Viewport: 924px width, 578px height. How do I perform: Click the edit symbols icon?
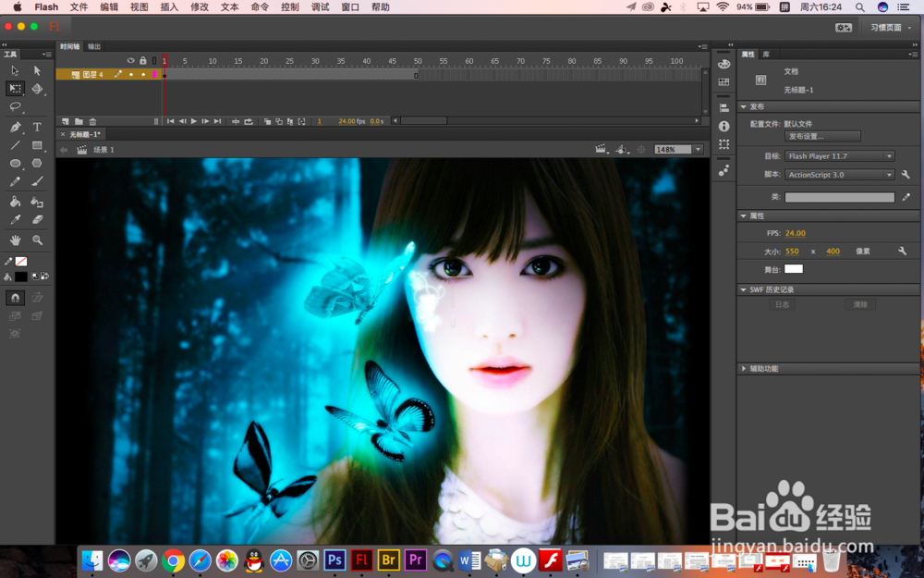[x=621, y=150]
